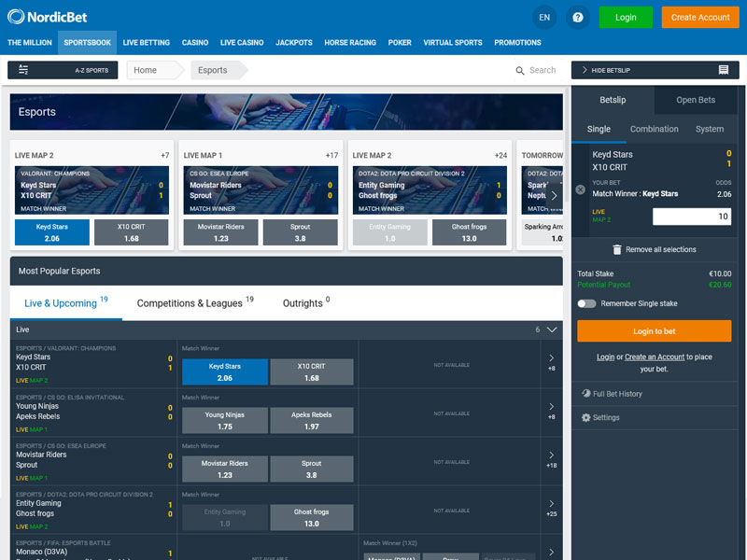Select Ghost frogs 13.0 in Live list
The width and height of the screenshot is (747, 560).
tap(312, 518)
